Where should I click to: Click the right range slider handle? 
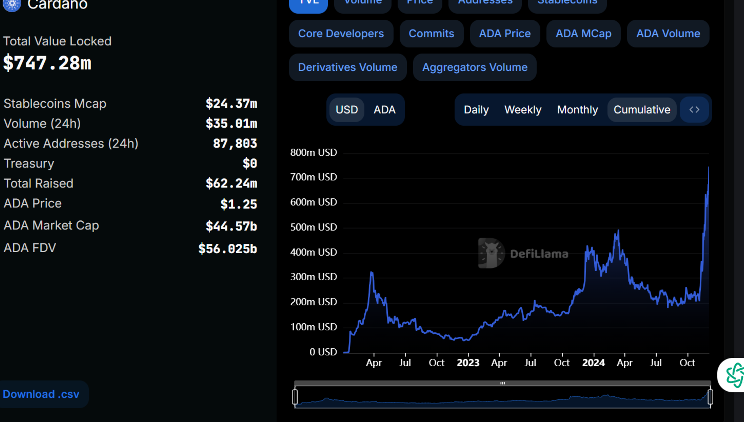click(x=710, y=397)
